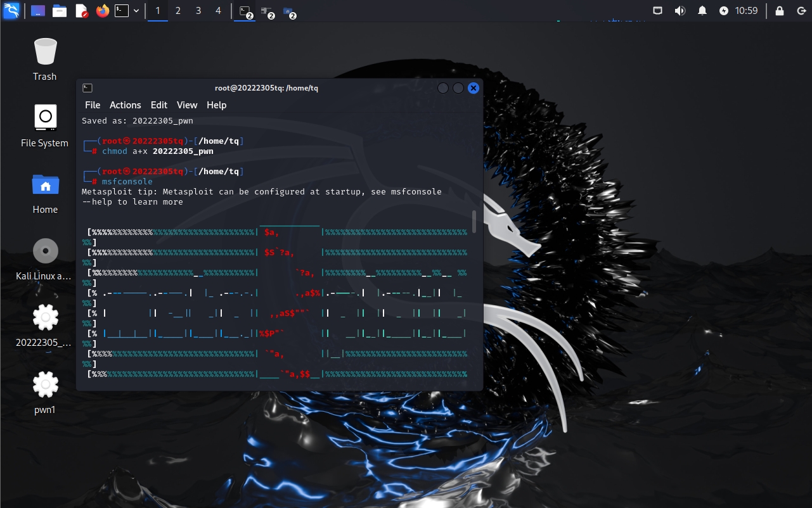Select the 20222305_ executable desktop icon

(45, 326)
